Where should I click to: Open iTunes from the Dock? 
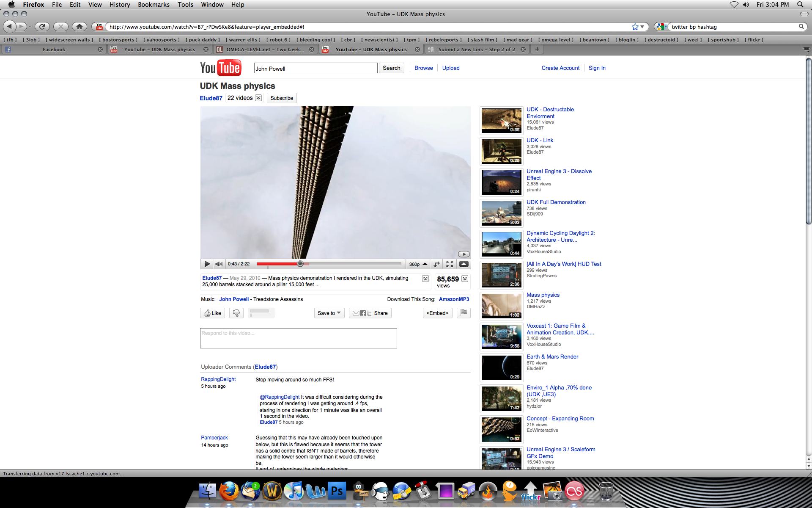294,491
